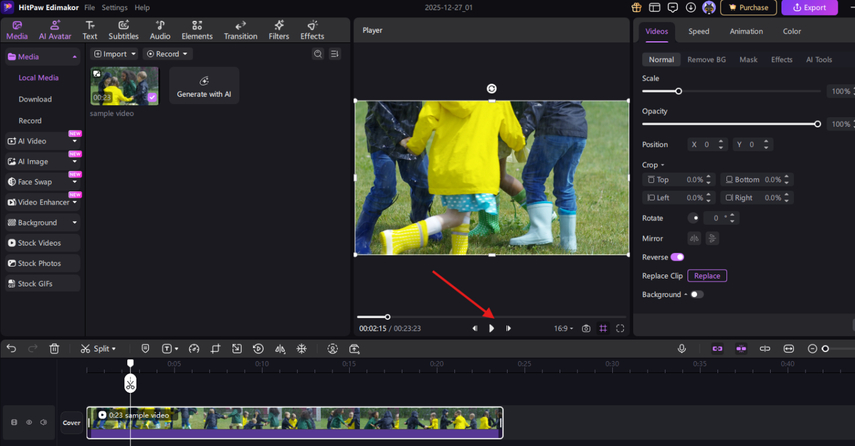Click the microphone voiceover icon

682,349
